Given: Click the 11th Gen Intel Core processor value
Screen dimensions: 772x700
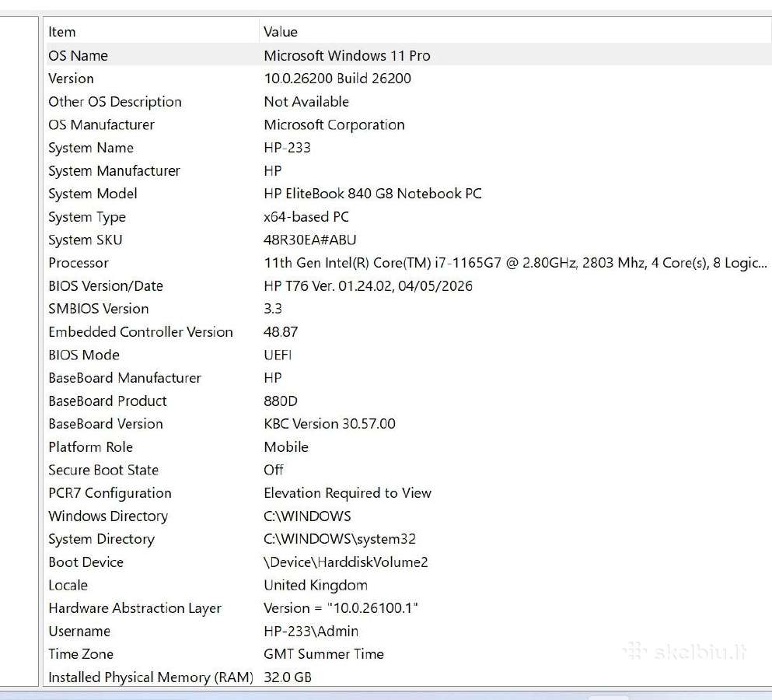Looking at the screenshot, I should [x=515, y=263].
